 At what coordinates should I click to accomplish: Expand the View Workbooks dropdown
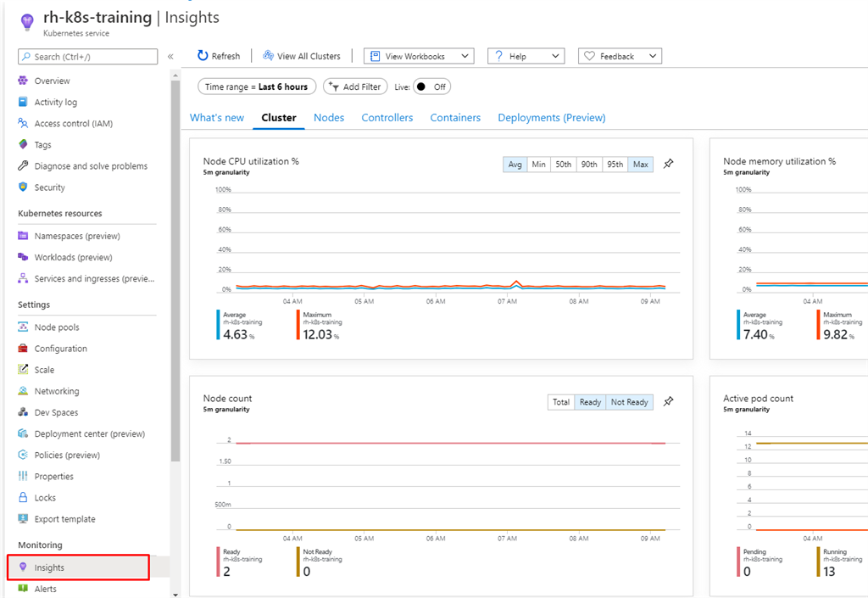[419, 56]
